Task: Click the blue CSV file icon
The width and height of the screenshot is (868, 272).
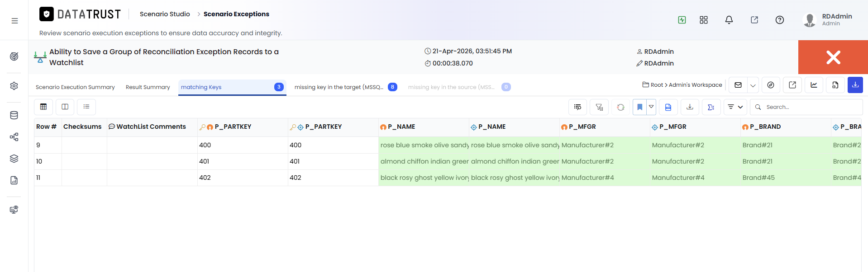Action: [x=668, y=107]
